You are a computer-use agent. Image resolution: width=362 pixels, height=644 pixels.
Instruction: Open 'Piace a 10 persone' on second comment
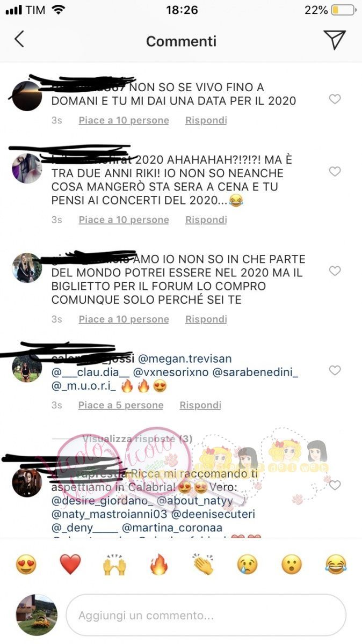[124, 220]
